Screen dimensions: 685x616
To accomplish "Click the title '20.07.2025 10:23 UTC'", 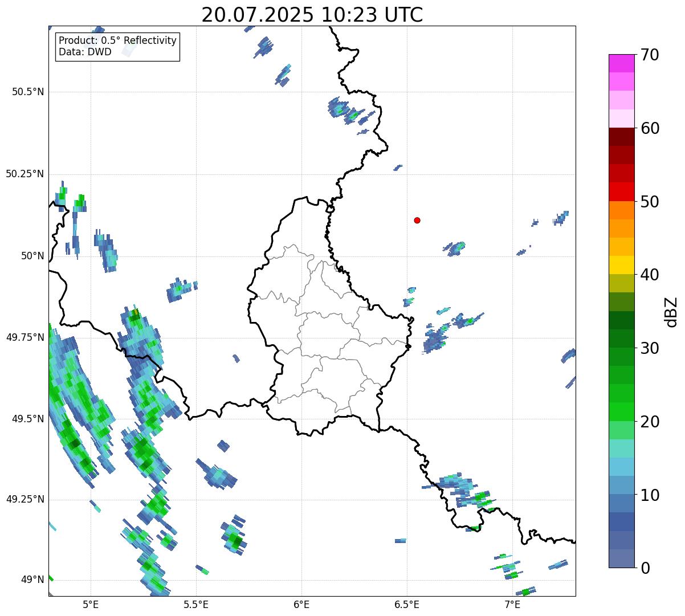I will pyautogui.click(x=312, y=15).
